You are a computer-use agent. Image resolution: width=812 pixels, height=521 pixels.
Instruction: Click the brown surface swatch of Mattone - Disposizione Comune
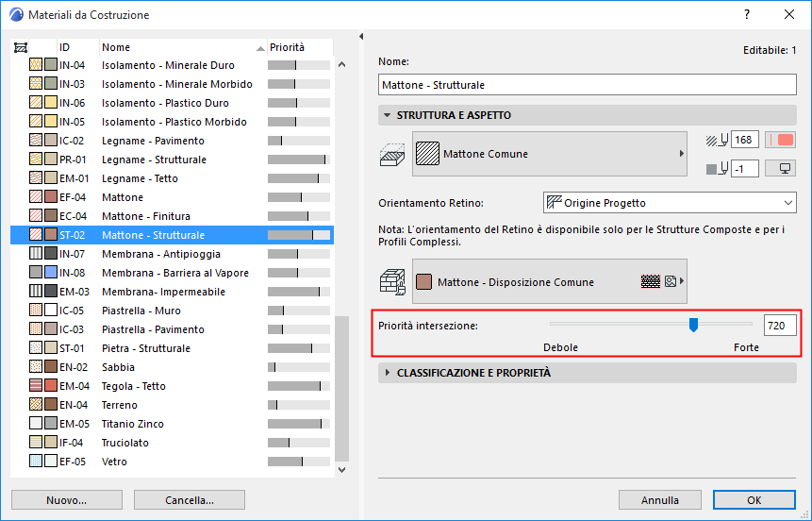(423, 282)
